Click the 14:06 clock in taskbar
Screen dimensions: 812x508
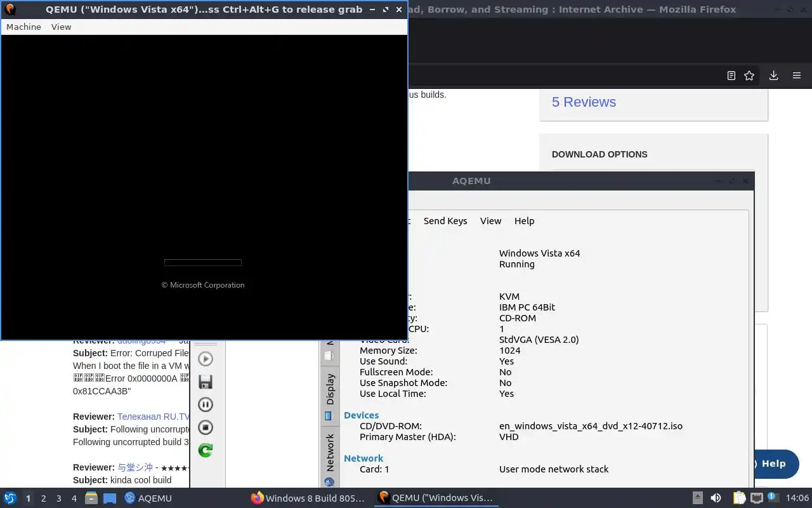(x=797, y=498)
